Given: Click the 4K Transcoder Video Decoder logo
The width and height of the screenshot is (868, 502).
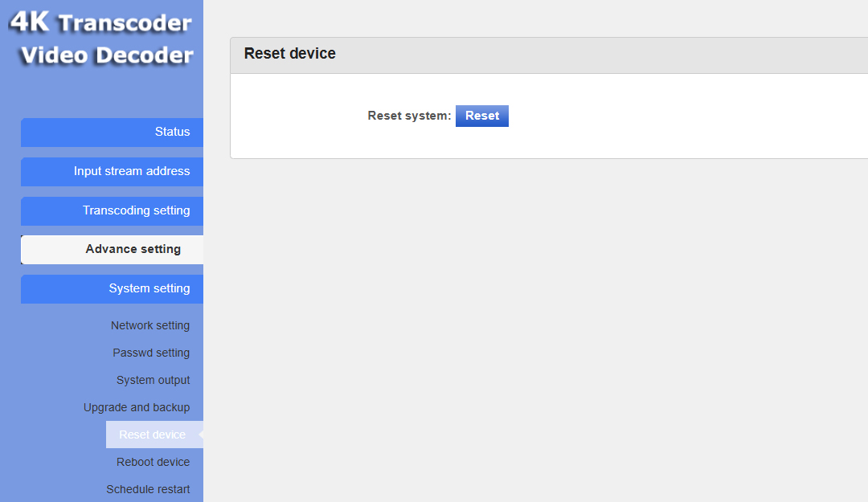Looking at the screenshot, I should 101,39.
